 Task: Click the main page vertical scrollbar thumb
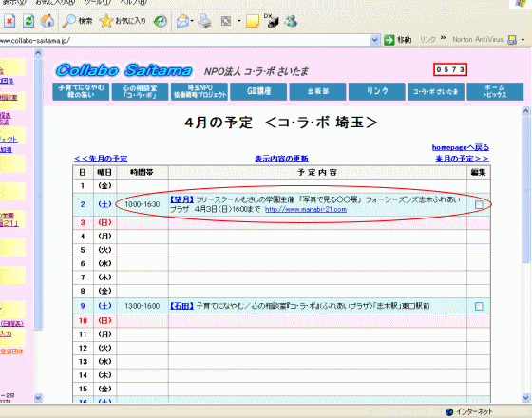coord(525,189)
